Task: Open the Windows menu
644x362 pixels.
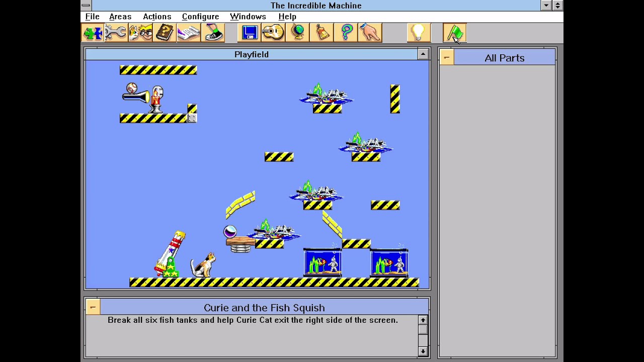Action: [248, 17]
